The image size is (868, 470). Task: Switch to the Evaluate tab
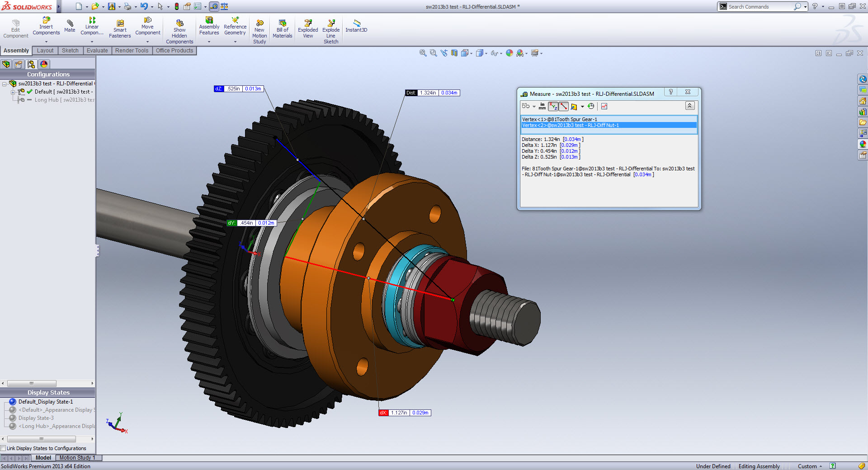coord(97,51)
